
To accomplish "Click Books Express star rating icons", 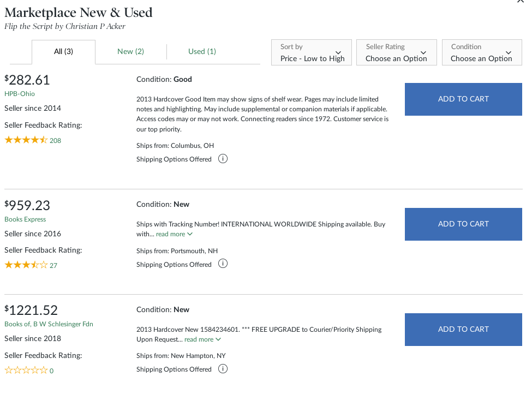I will pyautogui.click(x=26, y=265).
